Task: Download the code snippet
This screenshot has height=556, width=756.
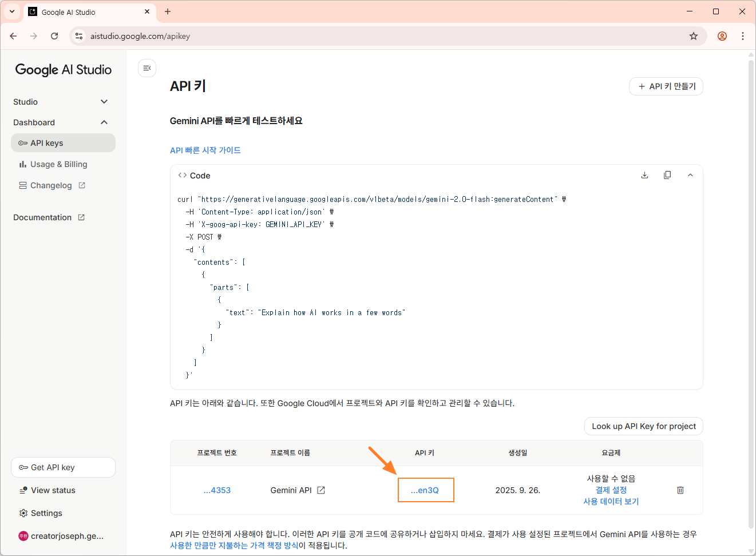Action: 644,175
